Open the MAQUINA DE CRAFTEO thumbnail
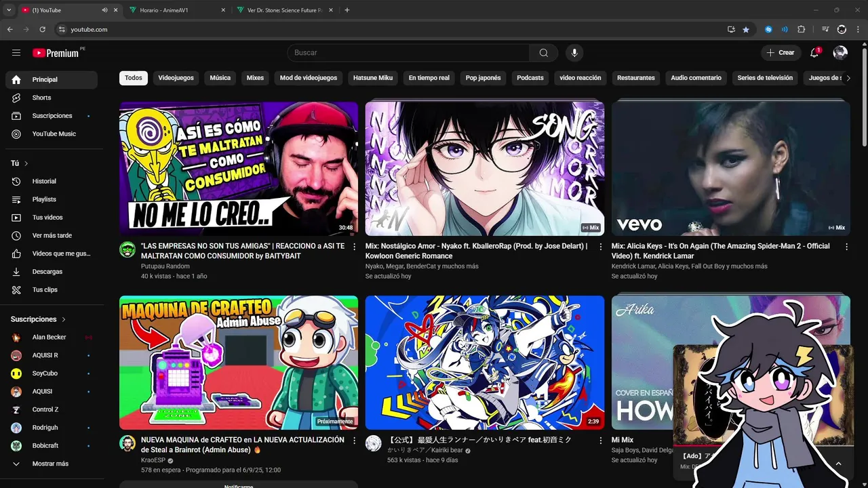This screenshot has height=488, width=868. (x=239, y=363)
